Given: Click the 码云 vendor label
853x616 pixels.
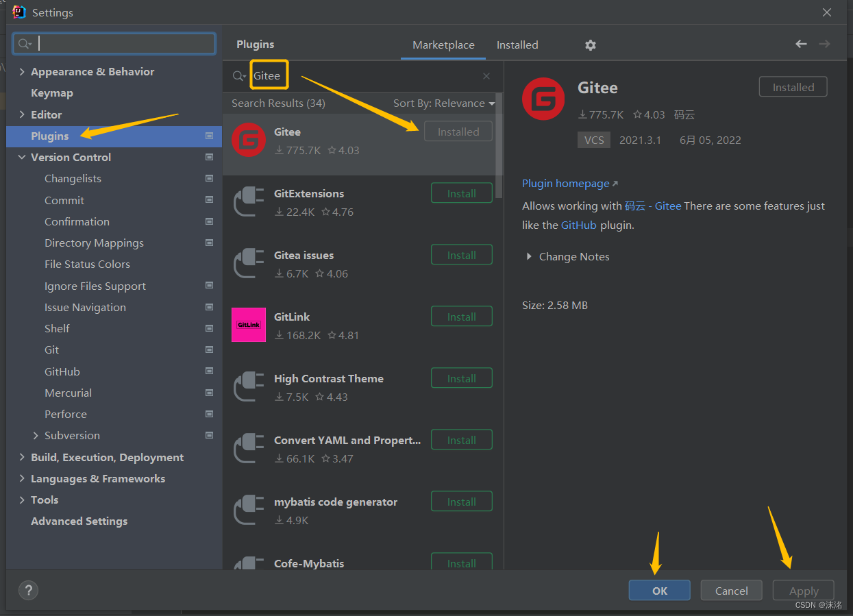Looking at the screenshot, I should point(684,114).
